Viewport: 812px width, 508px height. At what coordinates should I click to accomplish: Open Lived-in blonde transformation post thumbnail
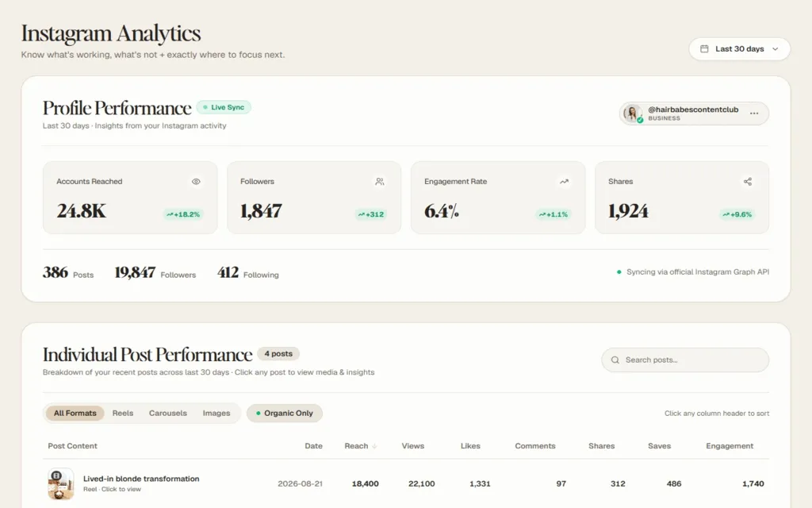point(60,483)
